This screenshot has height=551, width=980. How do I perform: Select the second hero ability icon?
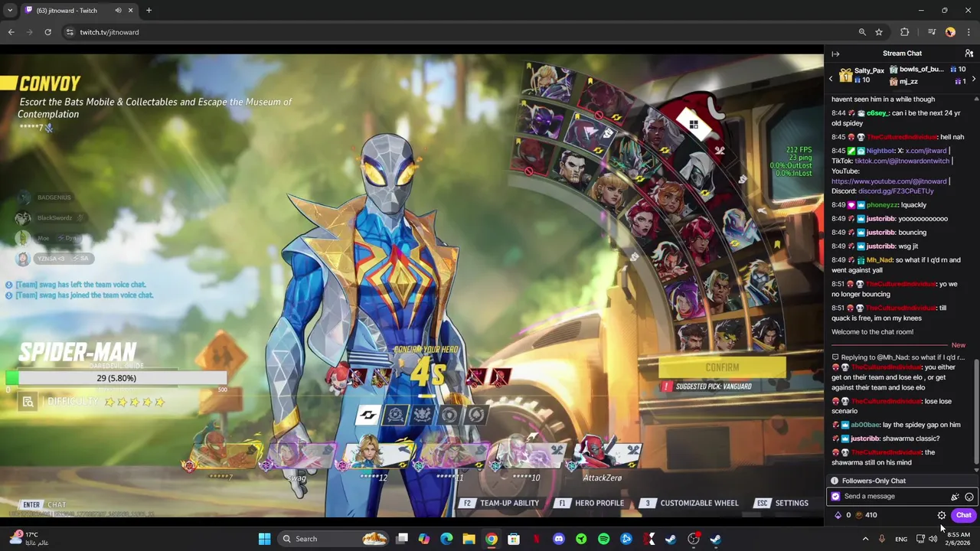point(396,415)
